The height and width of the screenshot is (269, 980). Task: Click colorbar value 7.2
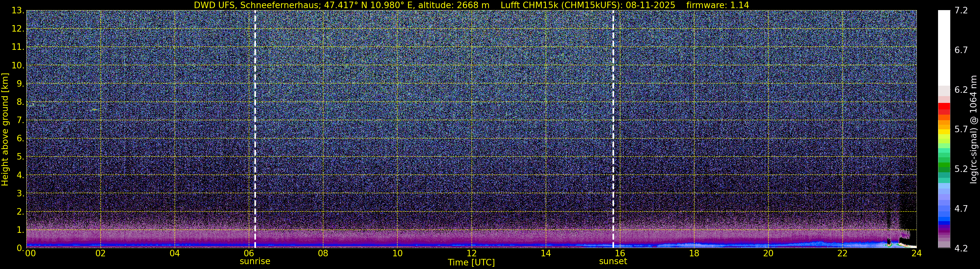click(x=961, y=10)
